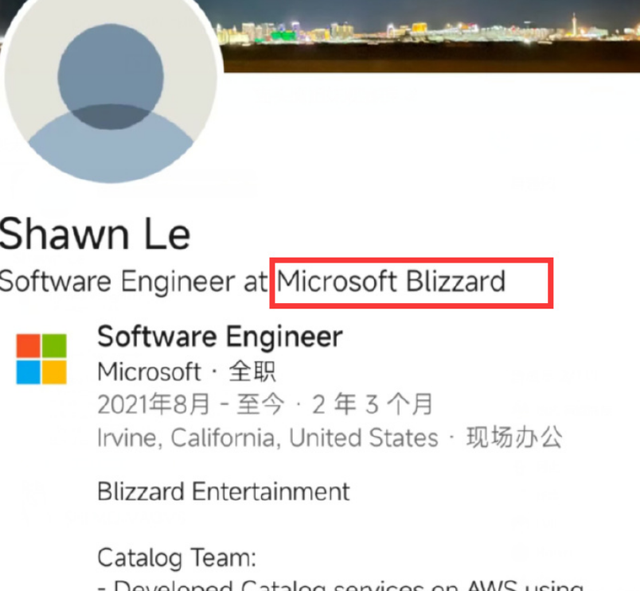Click the 2 年 3 个月 duration text
The height and width of the screenshot is (591, 640).
(x=372, y=404)
